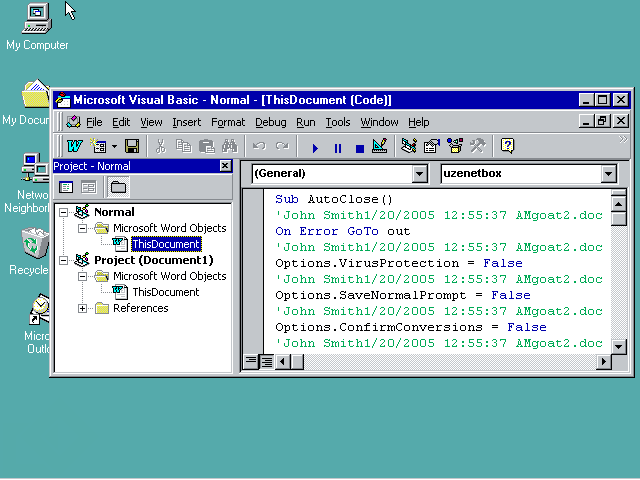
Task: Open Project Explorer toolbar icon
Action: [409, 146]
